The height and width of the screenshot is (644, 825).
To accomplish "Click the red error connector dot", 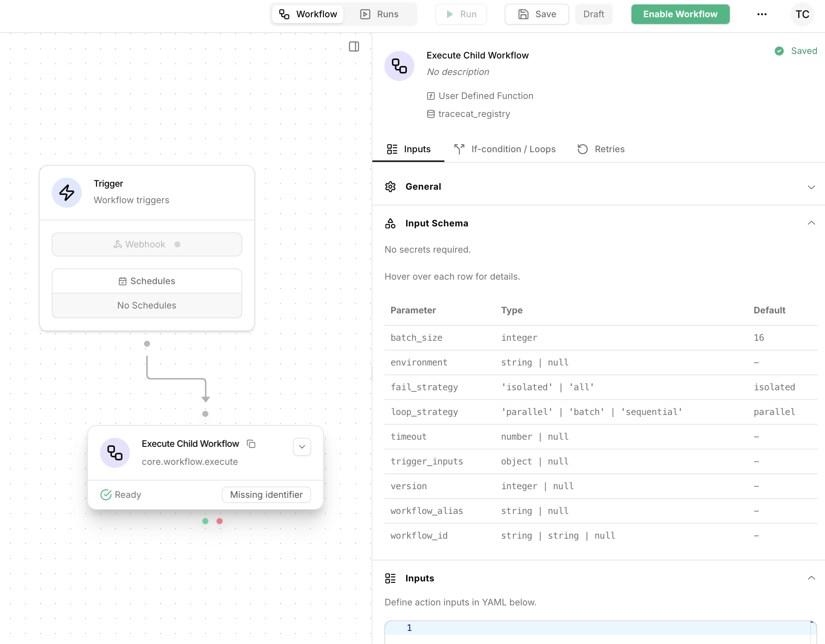I will (219, 521).
